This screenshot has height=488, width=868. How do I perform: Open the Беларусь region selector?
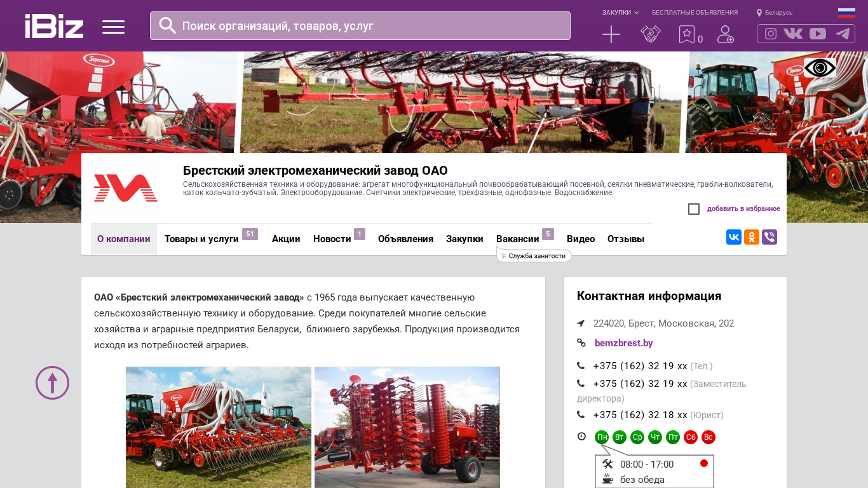[x=775, y=13]
